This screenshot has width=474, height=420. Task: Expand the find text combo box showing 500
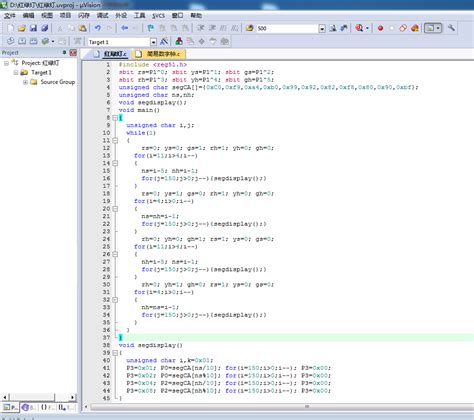[322, 29]
